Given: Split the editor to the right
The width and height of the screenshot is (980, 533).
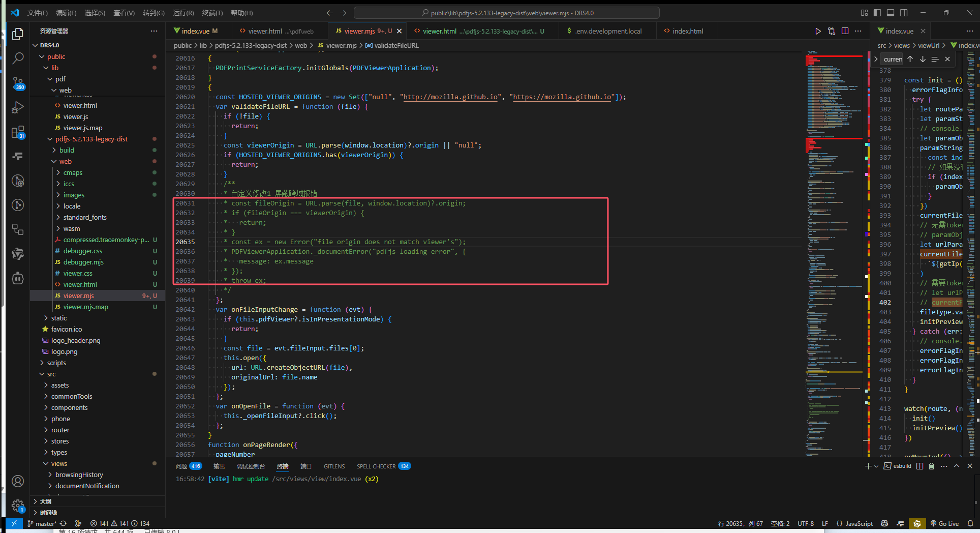Looking at the screenshot, I should (x=845, y=31).
